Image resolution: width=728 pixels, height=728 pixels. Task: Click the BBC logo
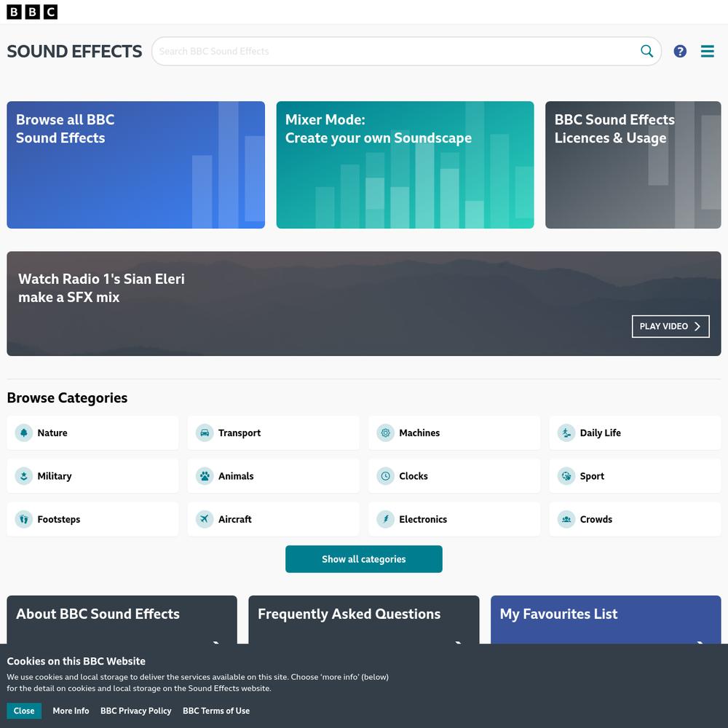click(32, 12)
